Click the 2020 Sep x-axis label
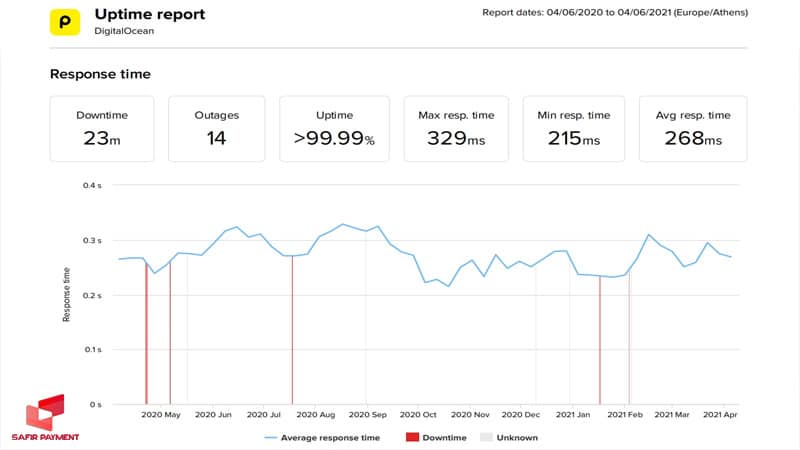The height and width of the screenshot is (450, 800). (367, 414)
